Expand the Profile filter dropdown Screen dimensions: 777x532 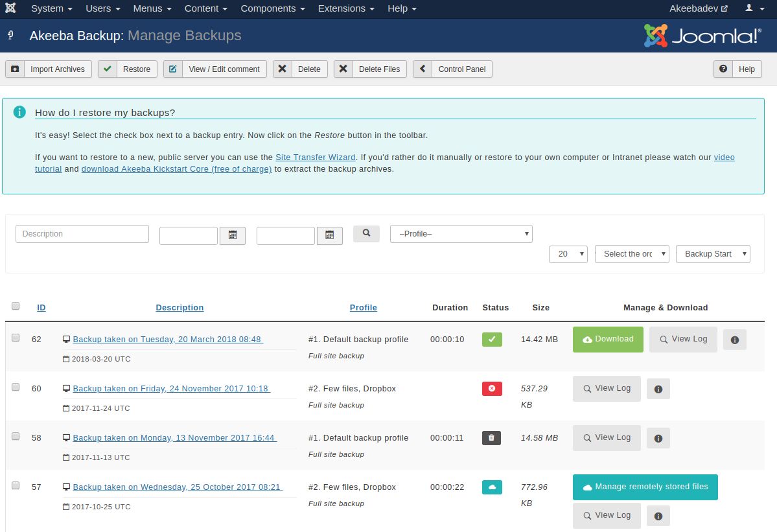[x=461, y=234]
